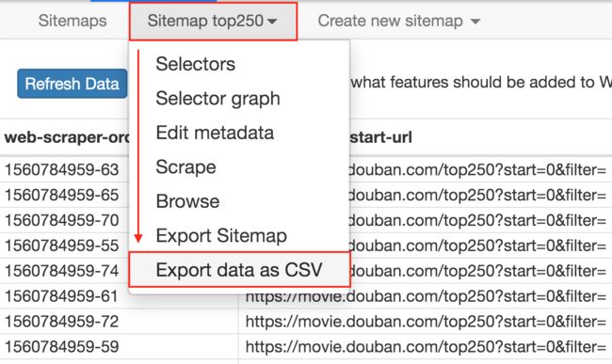Click the caret next to Sitemap top250
The height and width of the screenshot is (364, 612).
pyautogui.click(x=272, y=22)
